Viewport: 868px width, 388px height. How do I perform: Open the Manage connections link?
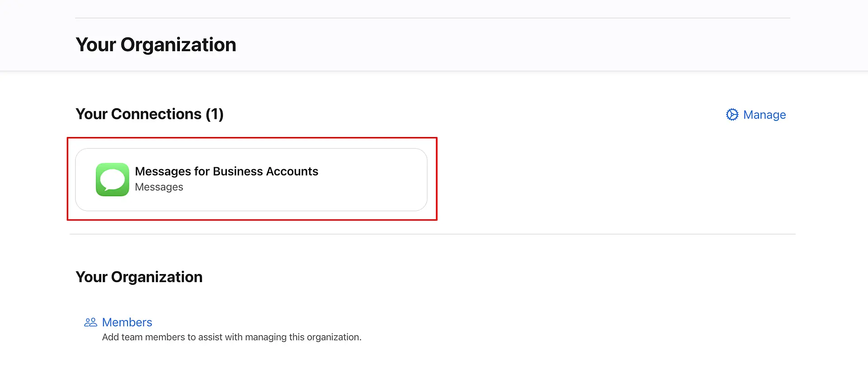tap(764, 115)
